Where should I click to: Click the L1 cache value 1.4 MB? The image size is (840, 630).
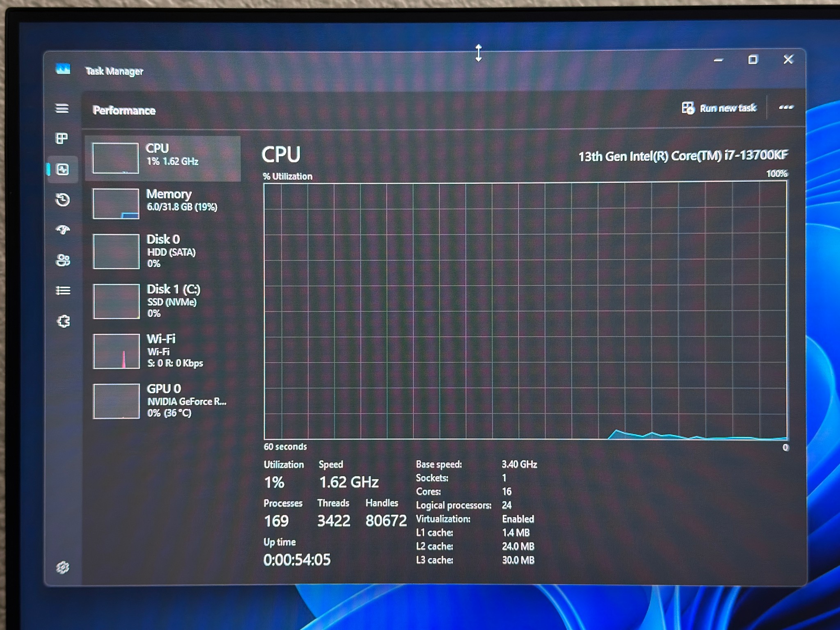pyautogui.click(x=516, y=533)
